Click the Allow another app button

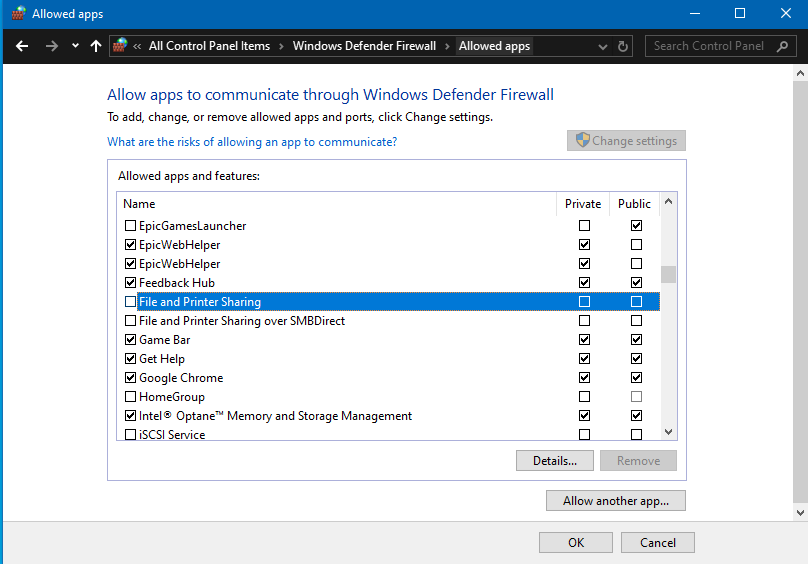615,501
